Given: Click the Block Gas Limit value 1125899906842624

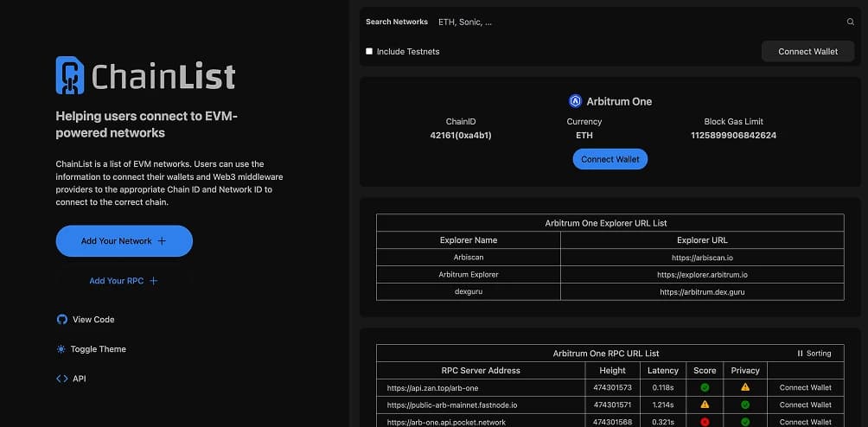Looking at the screenshot, I should tap(733, 135).
